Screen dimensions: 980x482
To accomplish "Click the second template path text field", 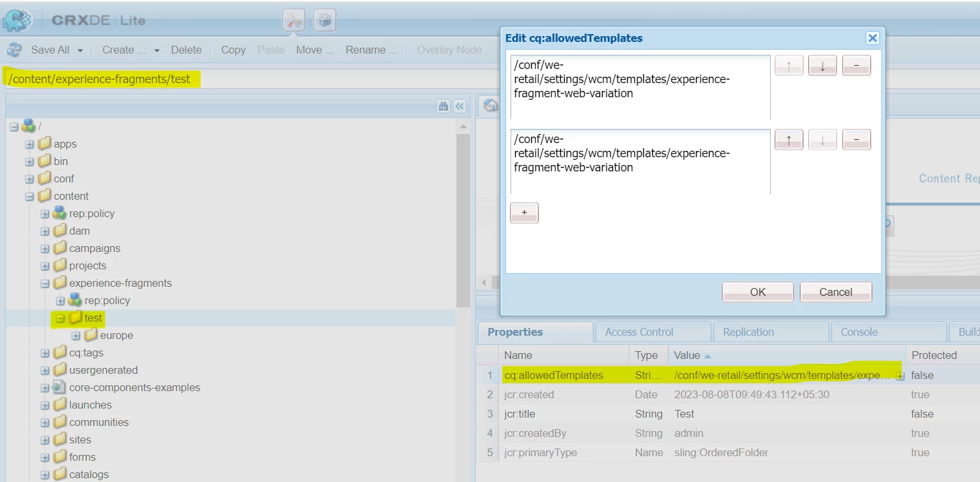I will coord(641,161).
